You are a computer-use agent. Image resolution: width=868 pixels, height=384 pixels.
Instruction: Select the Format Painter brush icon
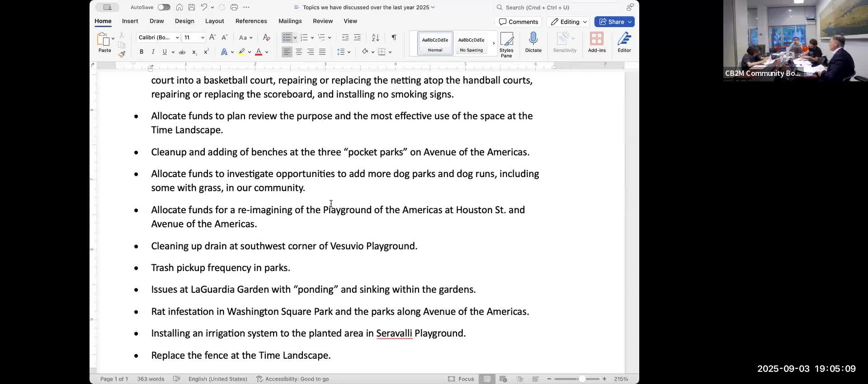click(x=122, y=54)
